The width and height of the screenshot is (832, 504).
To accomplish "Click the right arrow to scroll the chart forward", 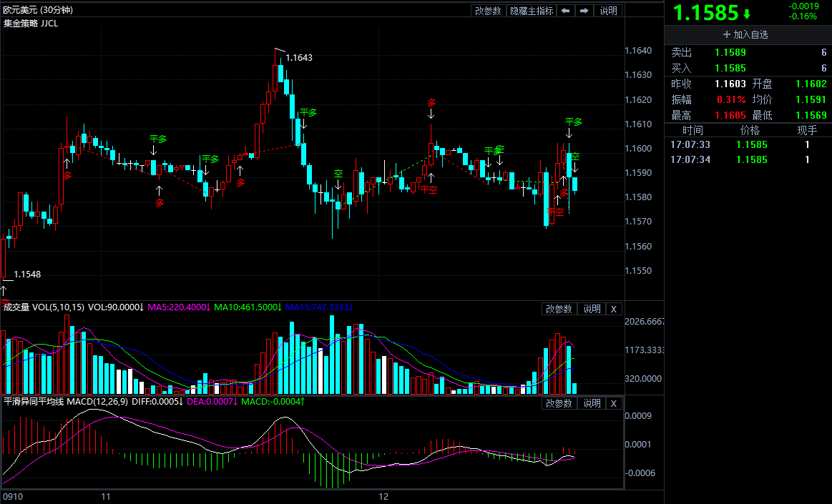I will point(584,11).
